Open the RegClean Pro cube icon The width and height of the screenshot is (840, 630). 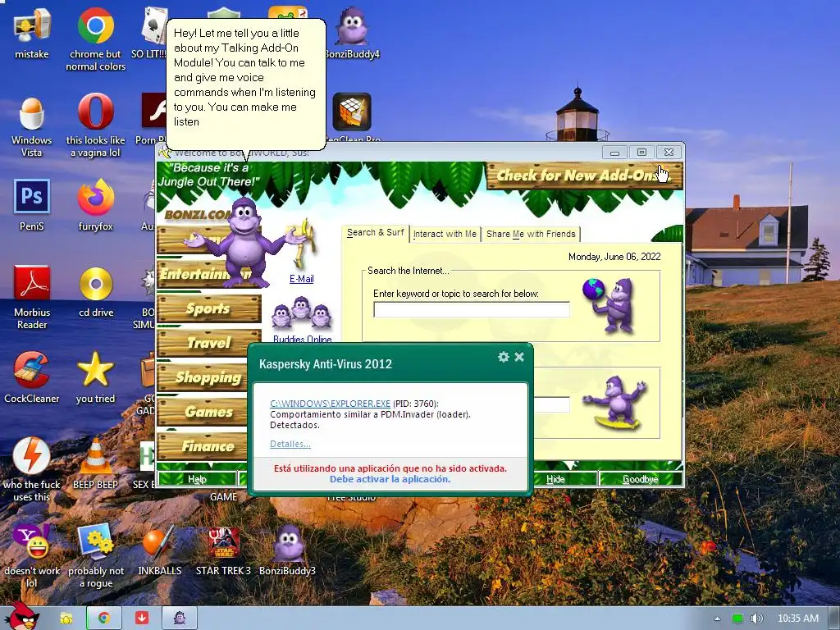[351, 112]
